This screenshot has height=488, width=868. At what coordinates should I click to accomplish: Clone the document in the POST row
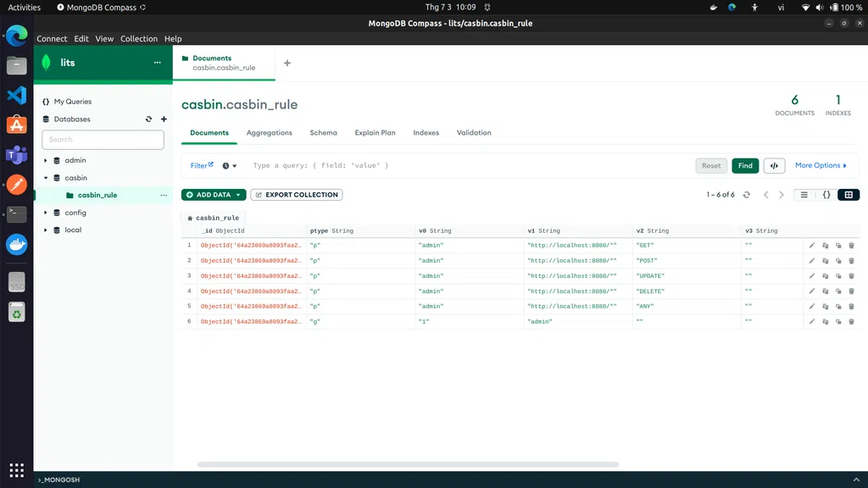click(838, 261)
